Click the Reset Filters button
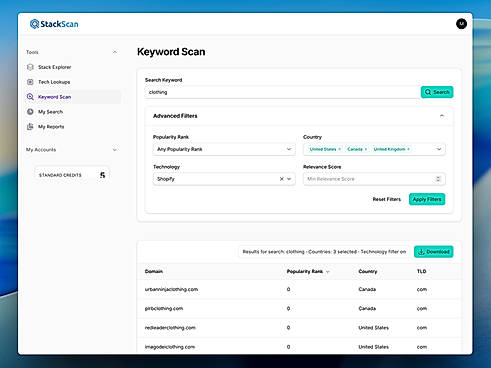 tap(387, 199)
